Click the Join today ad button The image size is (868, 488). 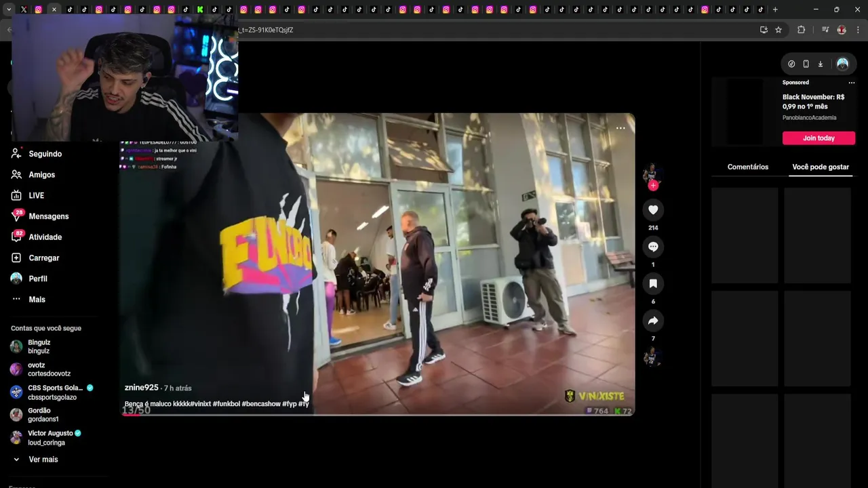point(818,138)
